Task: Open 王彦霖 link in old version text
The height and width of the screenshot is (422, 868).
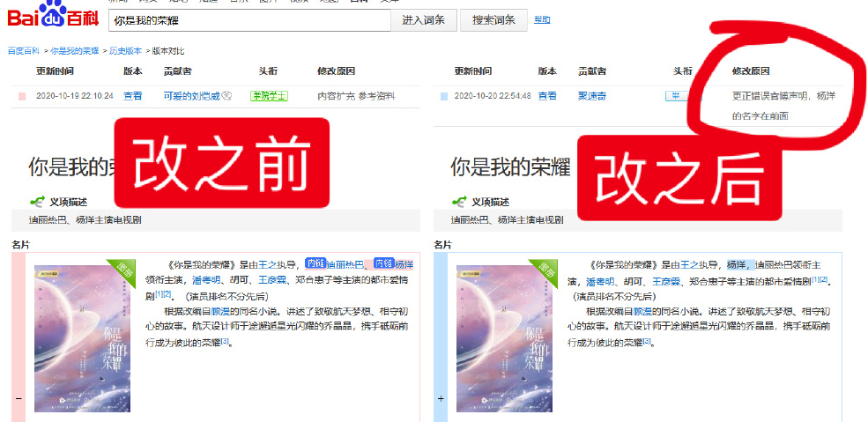Action: [x=272, y=280]
